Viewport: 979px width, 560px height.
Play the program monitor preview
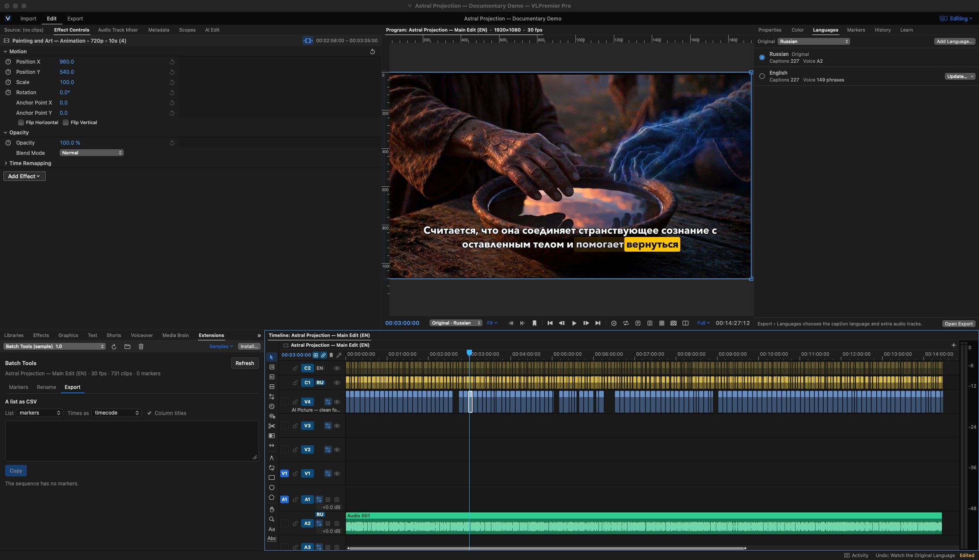pos(574,323)
